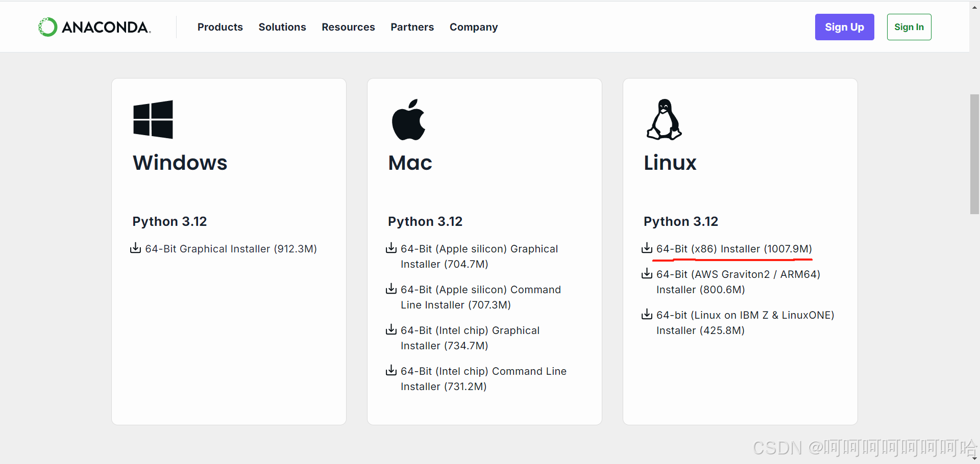This screenshot has width=980, height=464.
Task: Click download icon beside Linux x86 Installer
Action: 647,248
